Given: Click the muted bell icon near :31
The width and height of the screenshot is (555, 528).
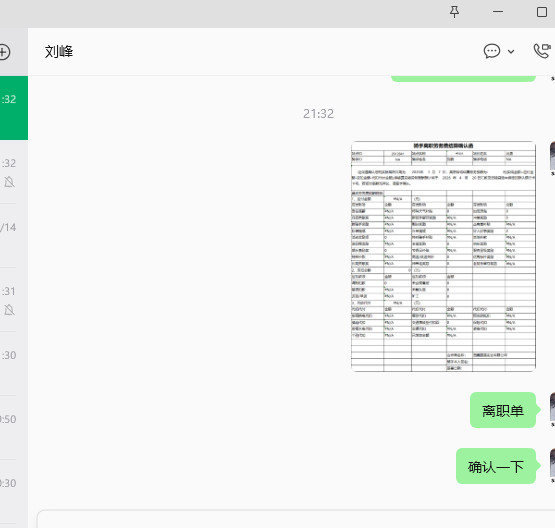Looking at the screenshot, I should click(10, 310).
